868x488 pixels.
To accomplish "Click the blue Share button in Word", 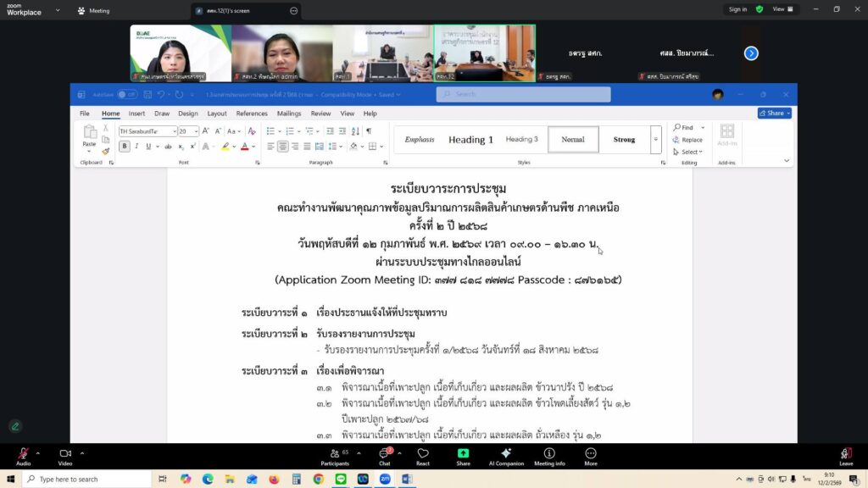I will coord(774,113).
